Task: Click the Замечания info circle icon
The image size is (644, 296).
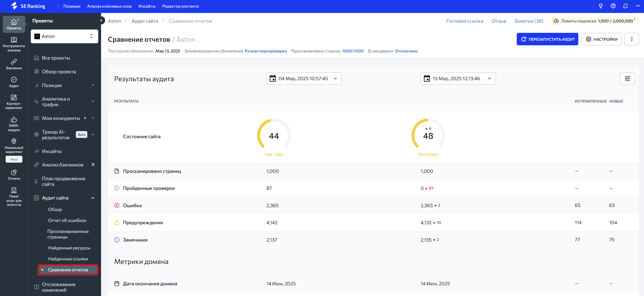Action: pyautogui.click(x=117, y=240)
